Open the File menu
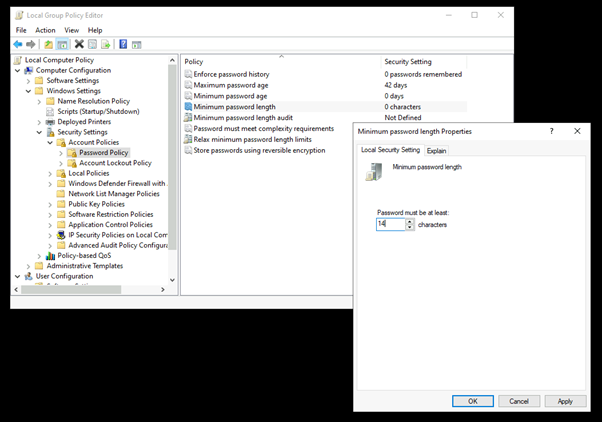The width and height of the screenshot is (602, 422). pyautogui.click(x=21, y=30)
